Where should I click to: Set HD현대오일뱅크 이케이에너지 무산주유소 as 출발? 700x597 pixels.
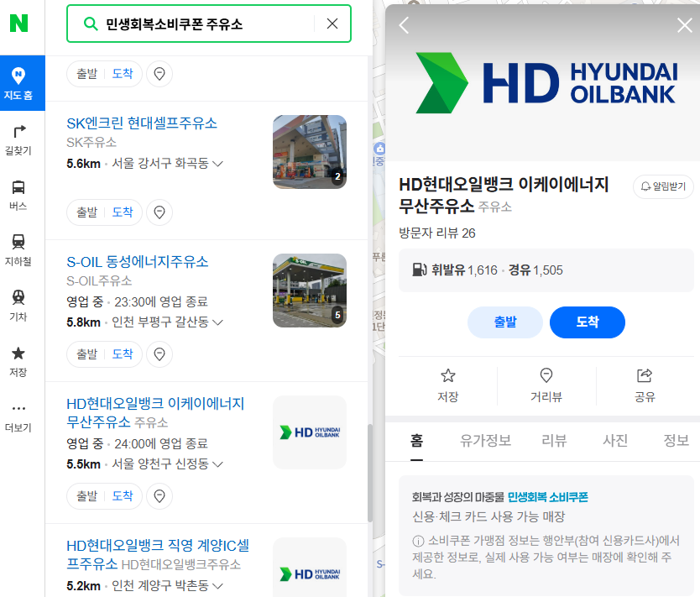tap(86, 496)
